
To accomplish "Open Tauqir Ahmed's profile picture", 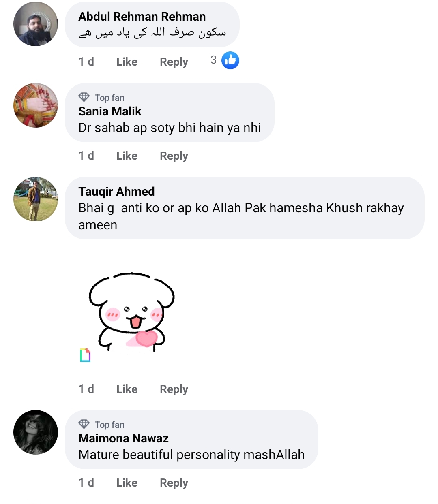I will 36,199.
